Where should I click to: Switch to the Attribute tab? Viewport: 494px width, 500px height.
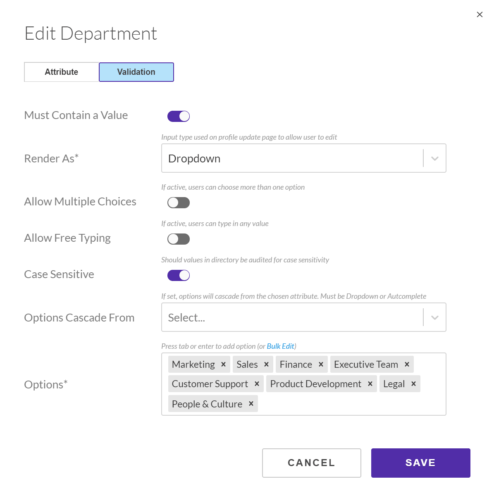click(x=61, y=72)
